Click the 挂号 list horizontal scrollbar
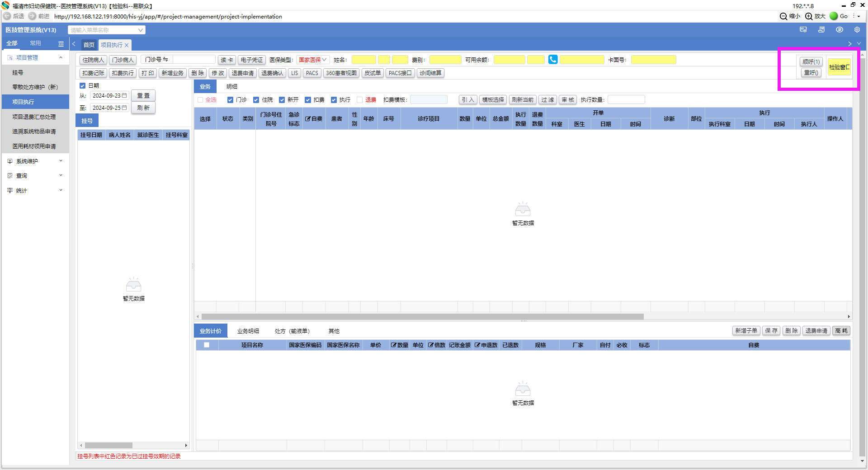This screenshot has height=470, width=868. [108, 445]
